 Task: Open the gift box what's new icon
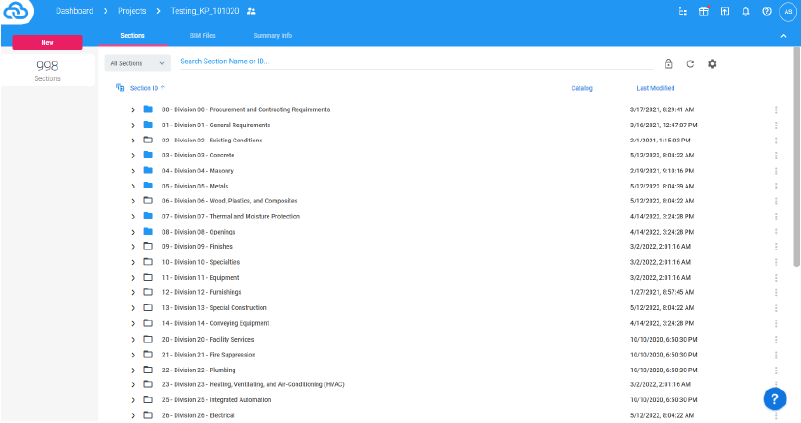(x=704, y=11)
